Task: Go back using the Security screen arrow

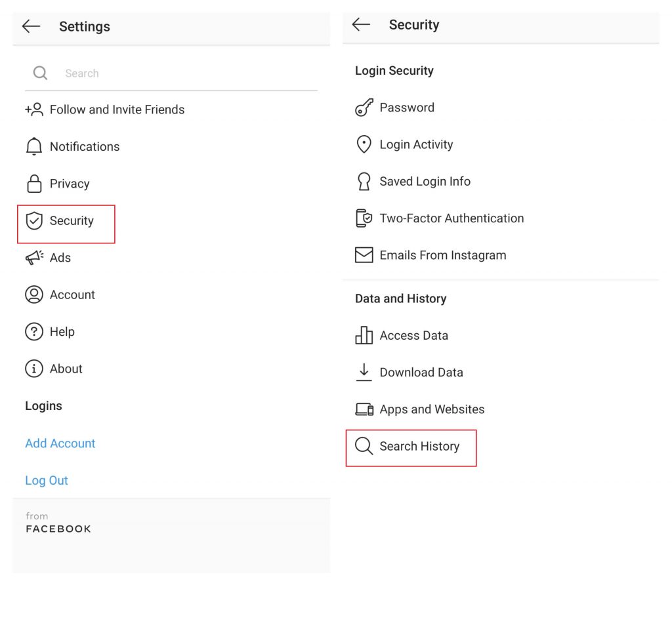Action: (361, 24)
